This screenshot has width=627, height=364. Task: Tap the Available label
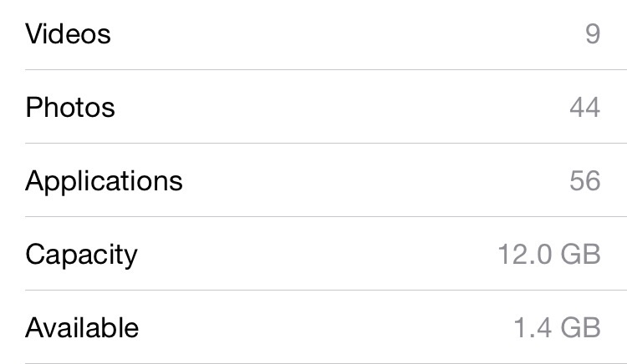pyautogui.click(x=82, y=327)
